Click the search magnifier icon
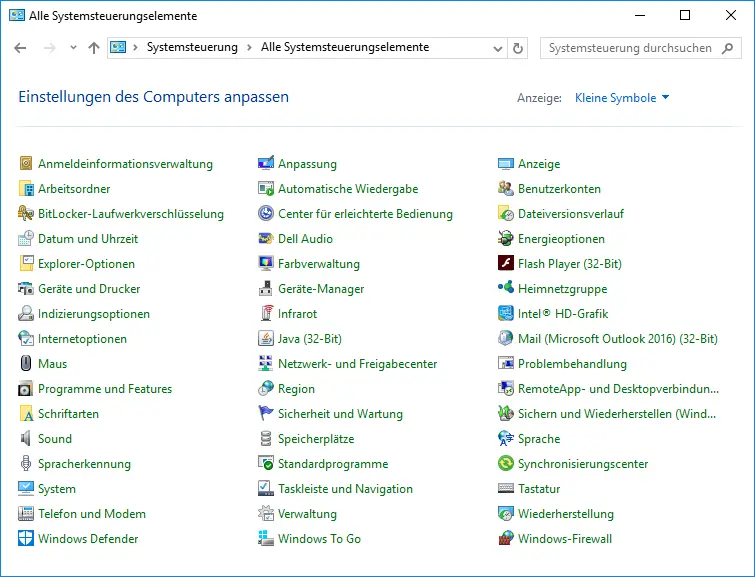755x577 pixels. click(x=728, y=48)
